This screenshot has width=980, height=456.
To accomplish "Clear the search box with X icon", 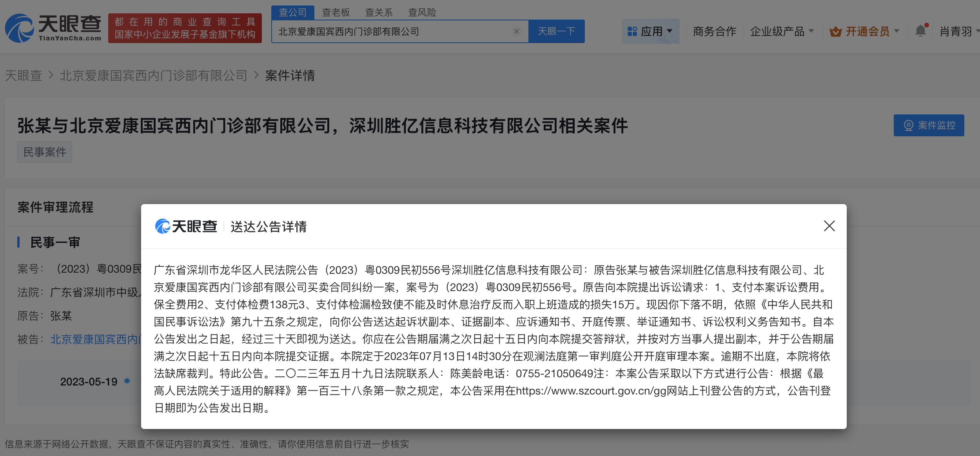I will [x=517, y=31].
